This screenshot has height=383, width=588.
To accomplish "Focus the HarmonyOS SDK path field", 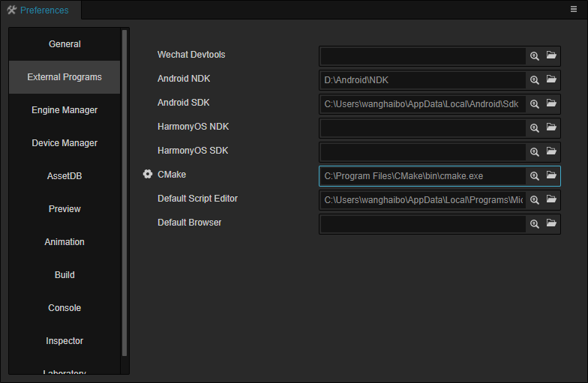I will coord(423,152).
